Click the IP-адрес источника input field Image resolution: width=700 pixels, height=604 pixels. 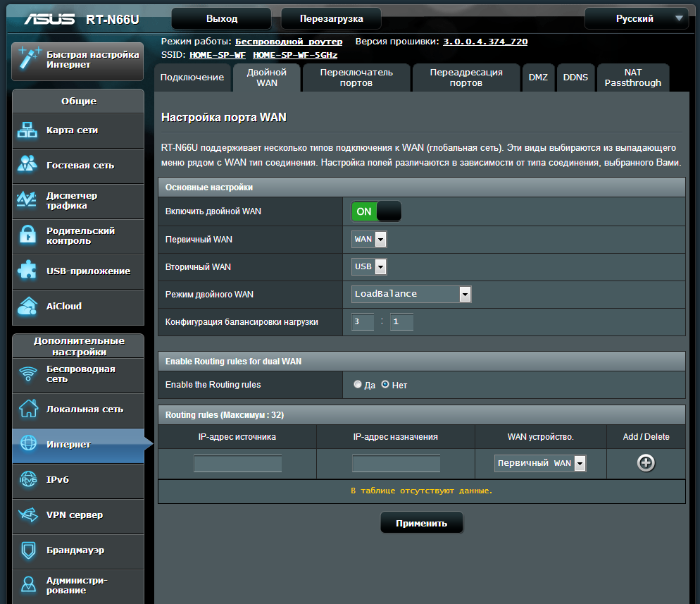237,463
